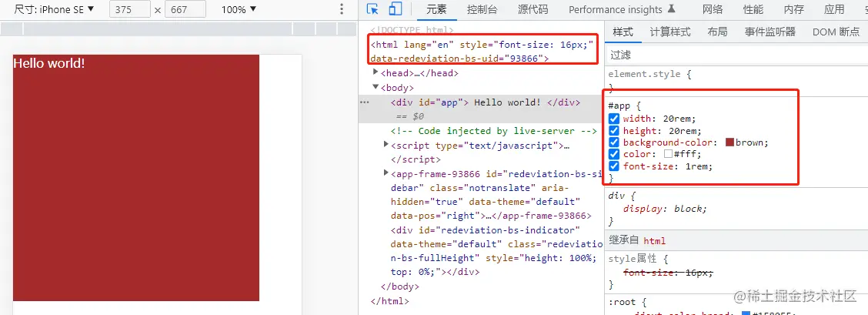Image resolution: width=868 pixels, height=315 pixels.
Task: Switch to the 控制台 tab
Action: pyautogui.click(x=482, y=9)
